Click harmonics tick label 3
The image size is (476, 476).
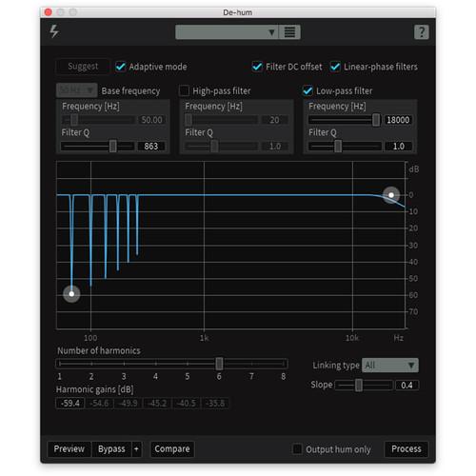pos(124,377)
